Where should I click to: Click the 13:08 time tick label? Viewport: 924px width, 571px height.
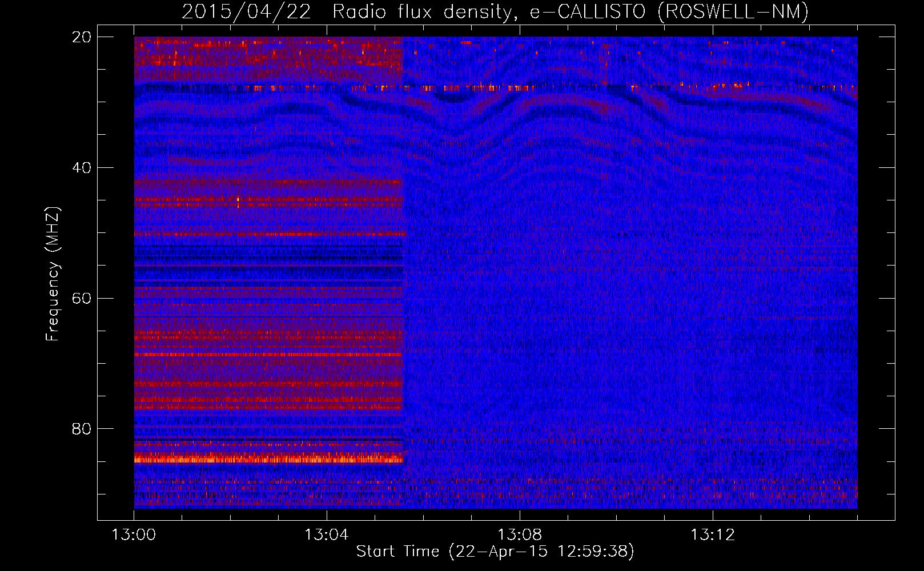coord(520,534)
